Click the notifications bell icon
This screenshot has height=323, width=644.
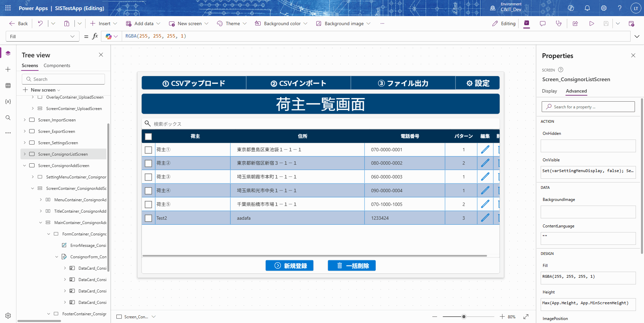pos(587,8)
